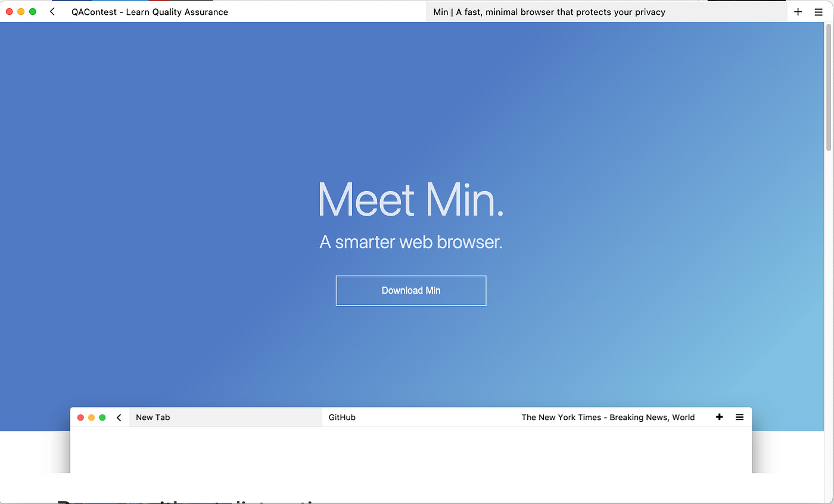This screenshot has height=504, width=834.
Task: Click the bold plus icon in preview image
Action: [x=720, y=417]
